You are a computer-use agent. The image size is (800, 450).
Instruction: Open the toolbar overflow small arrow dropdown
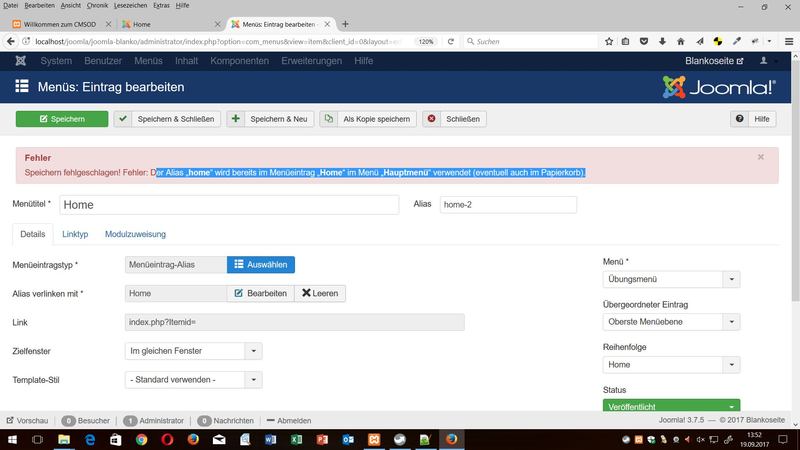click(769, 41)
